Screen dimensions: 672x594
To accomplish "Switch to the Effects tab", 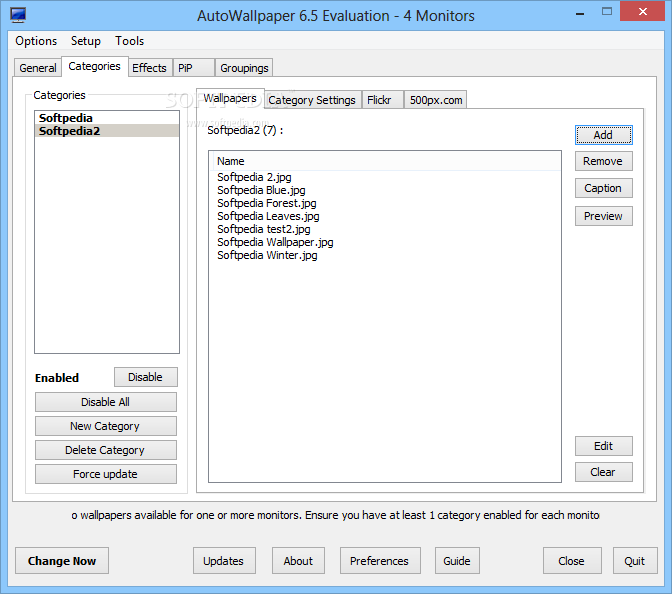I will [x=149, y=68].
